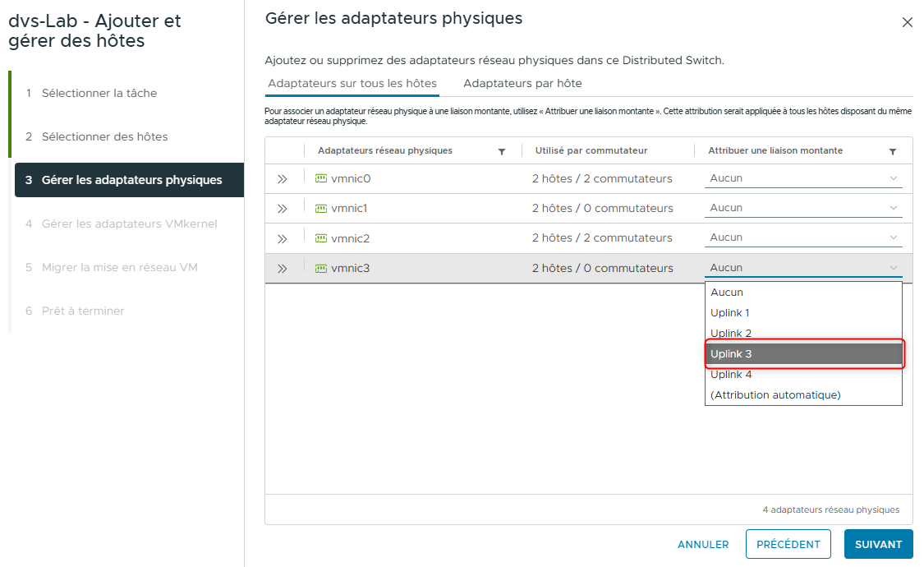Open the filter for 'Adaptateurs réseau physiques'
The width and height of the screenshot is (924, 567).
(501, 150)
